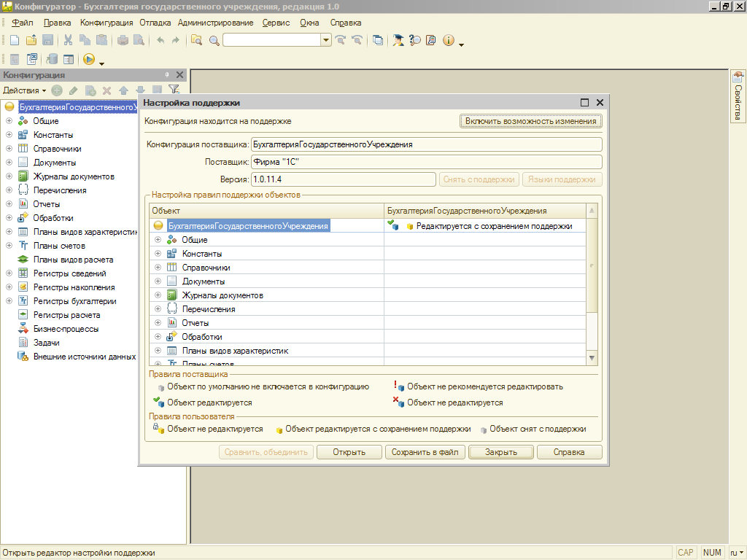This screenshot has height=560, width=747.
Task: Click the Версия field showing 1.0.11.4
Action: click(x=343, y=179)
